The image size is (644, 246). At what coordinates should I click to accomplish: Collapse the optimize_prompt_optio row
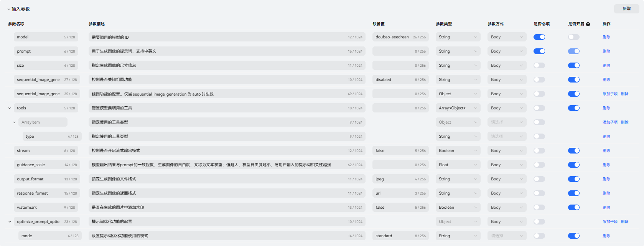10,222
